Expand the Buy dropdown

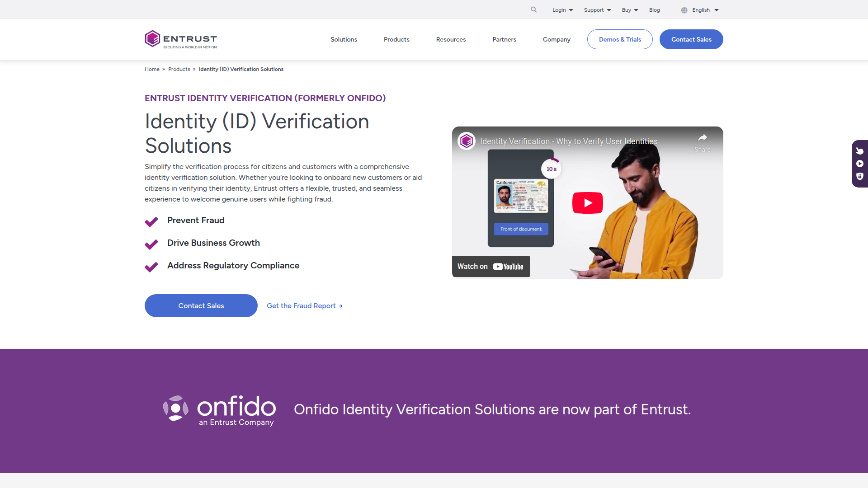(x=629, y=9)
